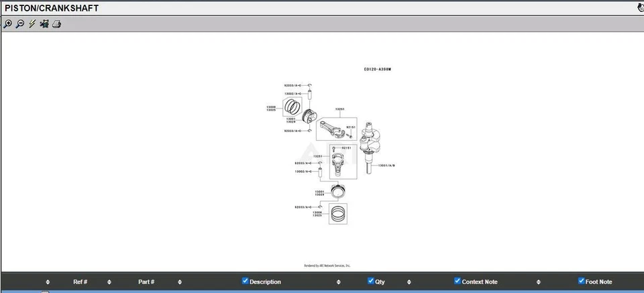
Task: Click the sort arrows after Part #
Action: [x=180, y=282]
